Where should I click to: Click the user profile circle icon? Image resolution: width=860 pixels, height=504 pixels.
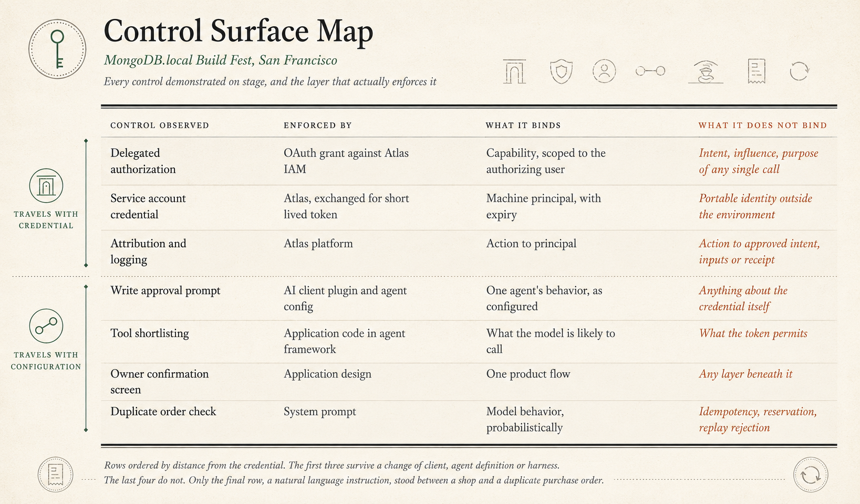coord(604,71)
